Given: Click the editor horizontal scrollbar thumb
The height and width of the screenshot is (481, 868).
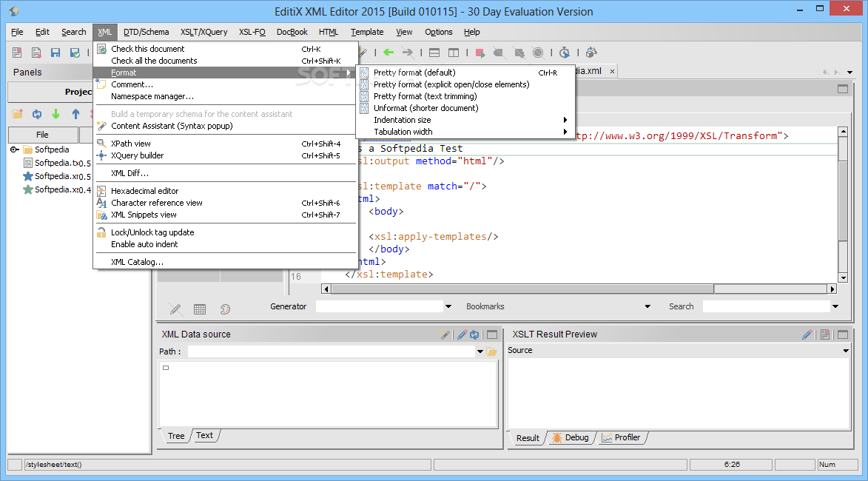Looking at the screenshot, I should [522, 289].
